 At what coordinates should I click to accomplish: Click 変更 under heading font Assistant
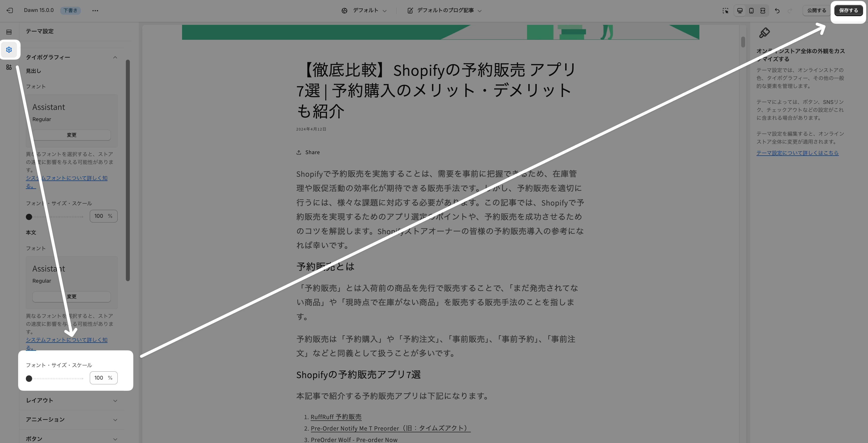pyautogui.click(x=71, y=135)
